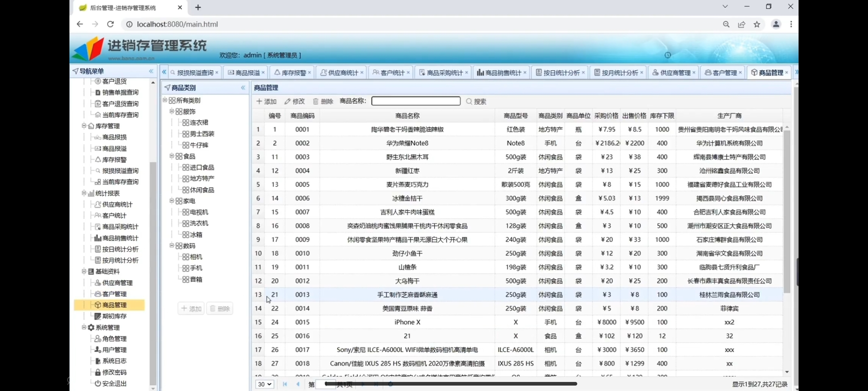Click the browser share icon
This screenshot has width=868, height=391.
741,24
